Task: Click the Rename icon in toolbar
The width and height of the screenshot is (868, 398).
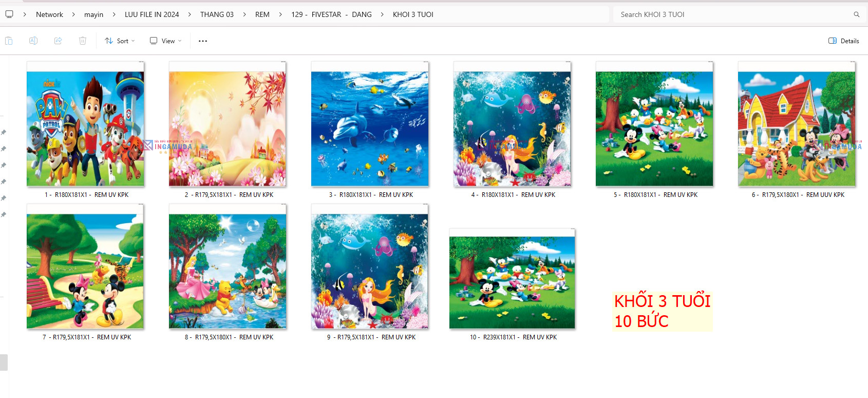Action: click(33, 41)
